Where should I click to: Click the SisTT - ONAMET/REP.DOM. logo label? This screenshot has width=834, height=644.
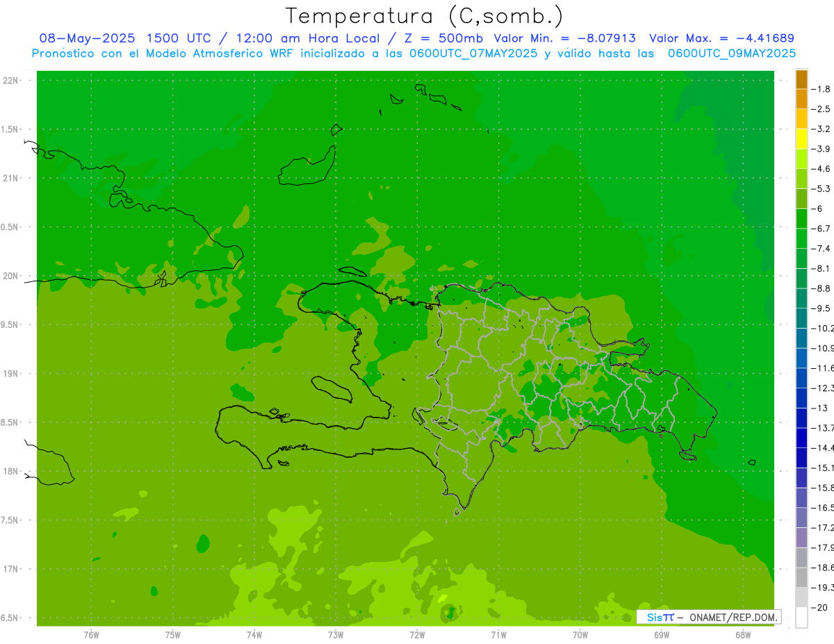pyautogui.click(x=708, y=617)
